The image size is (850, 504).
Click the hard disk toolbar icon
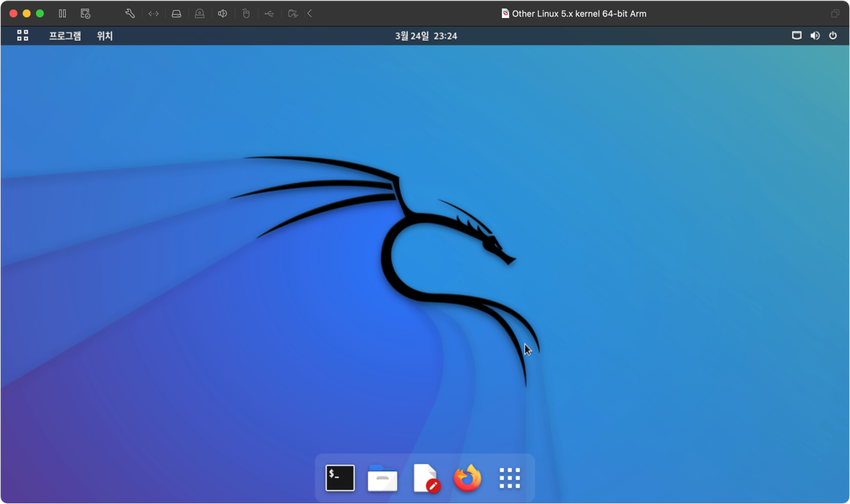[x=176, y=14]
